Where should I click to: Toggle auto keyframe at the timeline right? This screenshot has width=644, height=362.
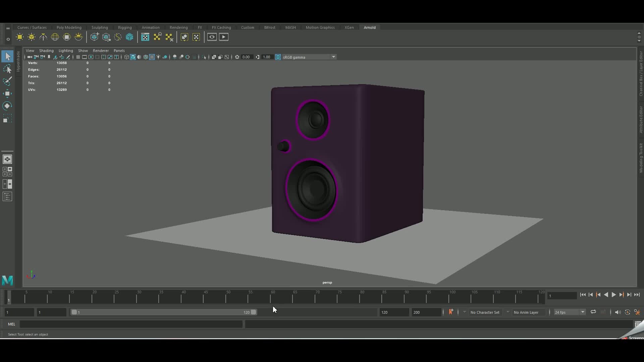point(628,312)
